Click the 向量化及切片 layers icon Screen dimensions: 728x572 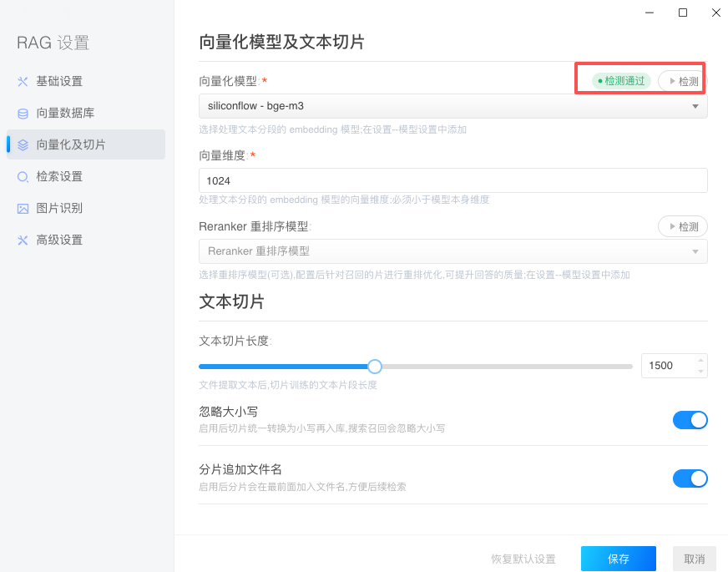pyautogui.click(x=23, y=145)
